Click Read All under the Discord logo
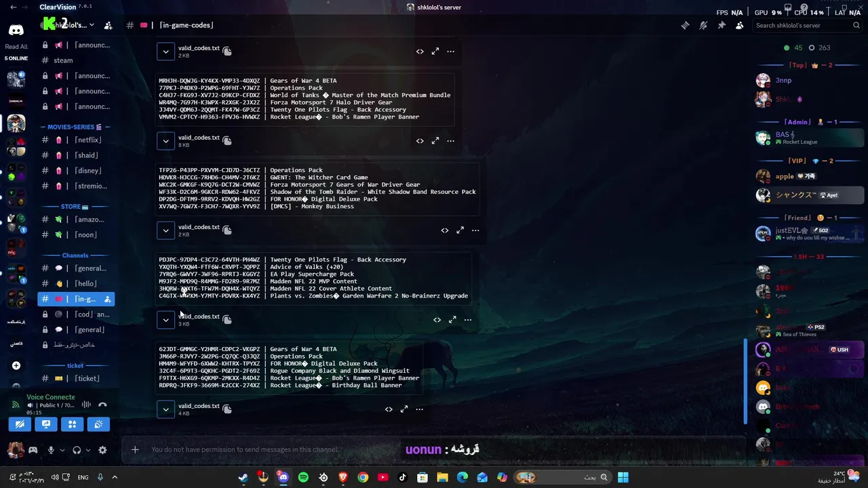This screenshot has width=868, height=488. coord(16,47)
